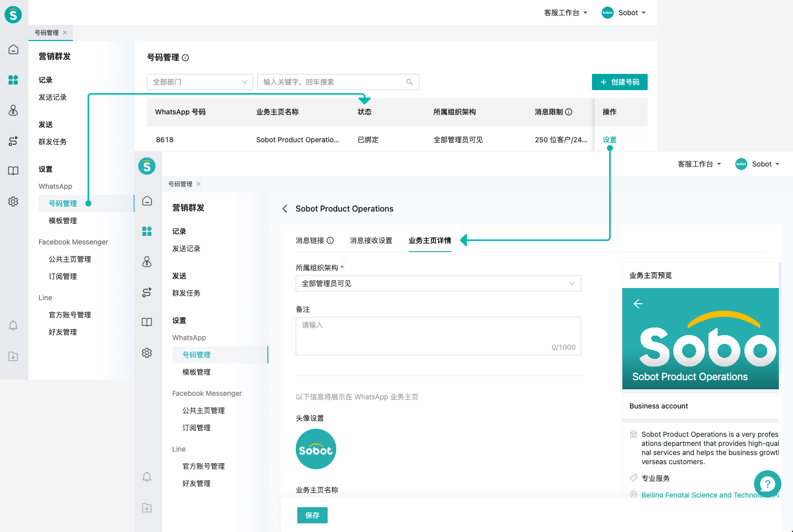This screenshot has height=532, width=793.
Task: Open the routing flow icon in upper sidebar
Action: coord(14,141)
